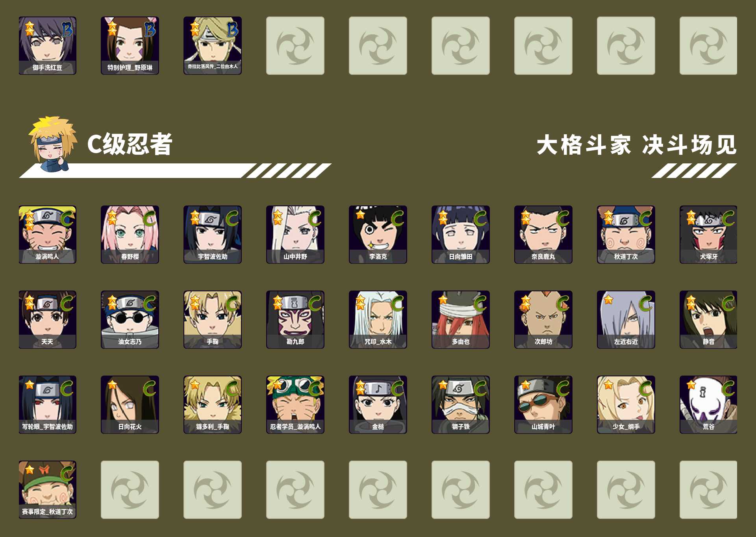Click the 少女_纲手 character card
Screen dimensions: 756x537
pos(626,404)
